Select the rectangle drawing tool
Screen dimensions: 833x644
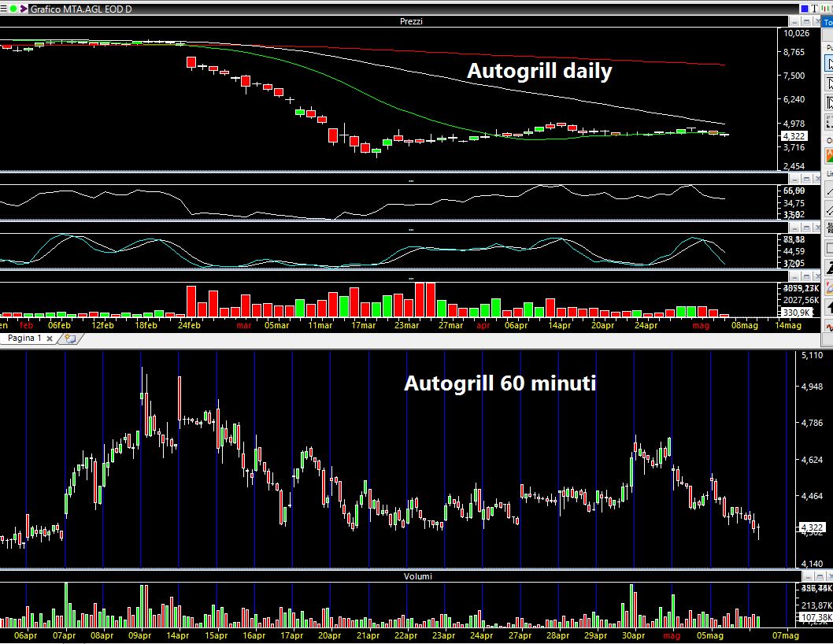829,248
